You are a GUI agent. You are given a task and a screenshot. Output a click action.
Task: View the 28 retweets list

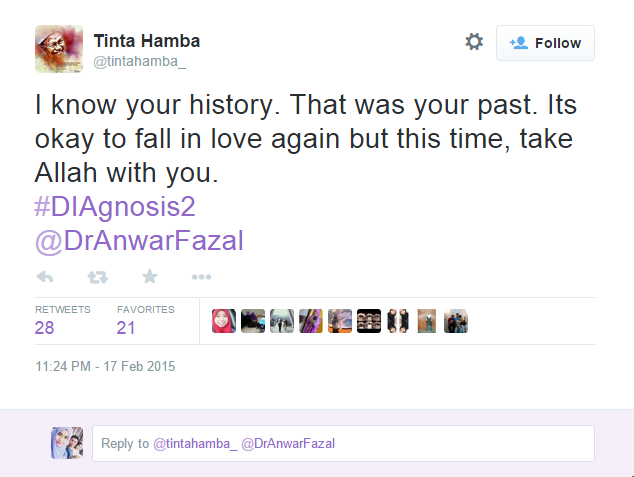[x=45, y=327]
